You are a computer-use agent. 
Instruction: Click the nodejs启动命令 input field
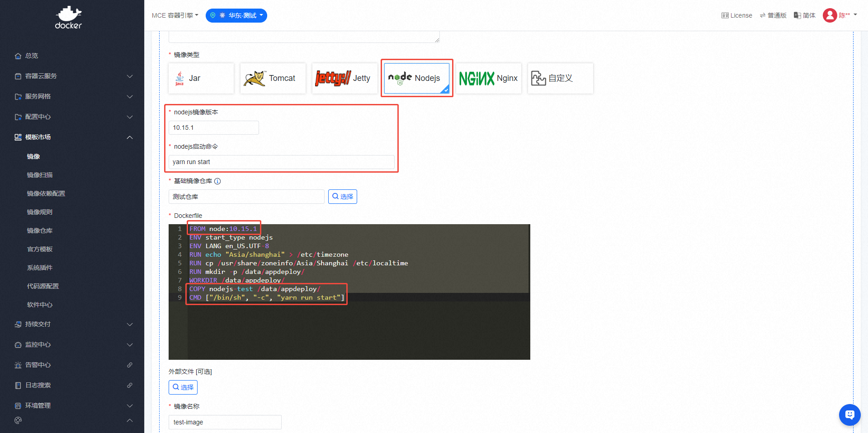[281, 162]
